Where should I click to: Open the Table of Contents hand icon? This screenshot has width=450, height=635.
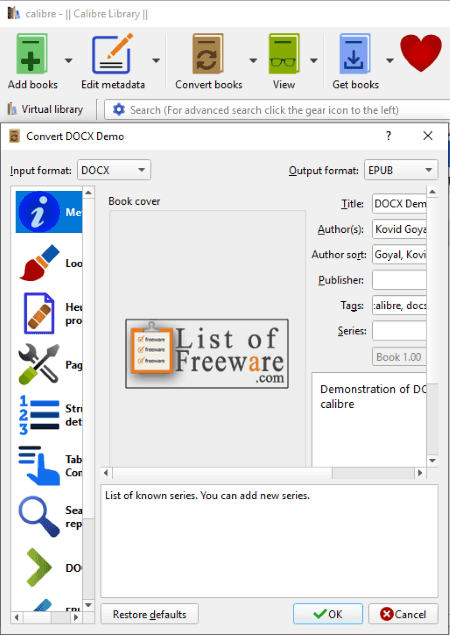pos(39,466)
